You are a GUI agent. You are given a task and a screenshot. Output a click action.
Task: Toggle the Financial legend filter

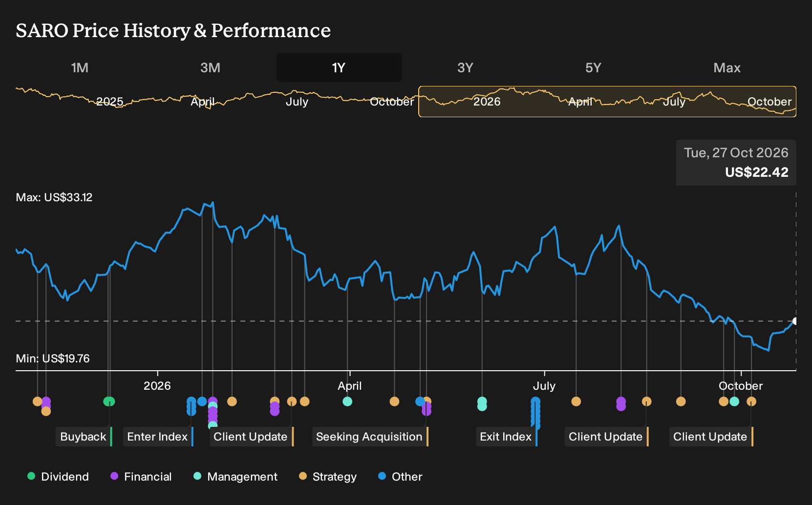[141, 477]
